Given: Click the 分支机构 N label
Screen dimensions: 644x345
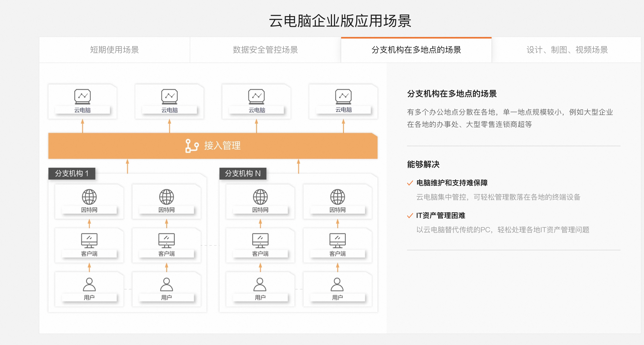Looking at the screenshot, I should [243, 174].
